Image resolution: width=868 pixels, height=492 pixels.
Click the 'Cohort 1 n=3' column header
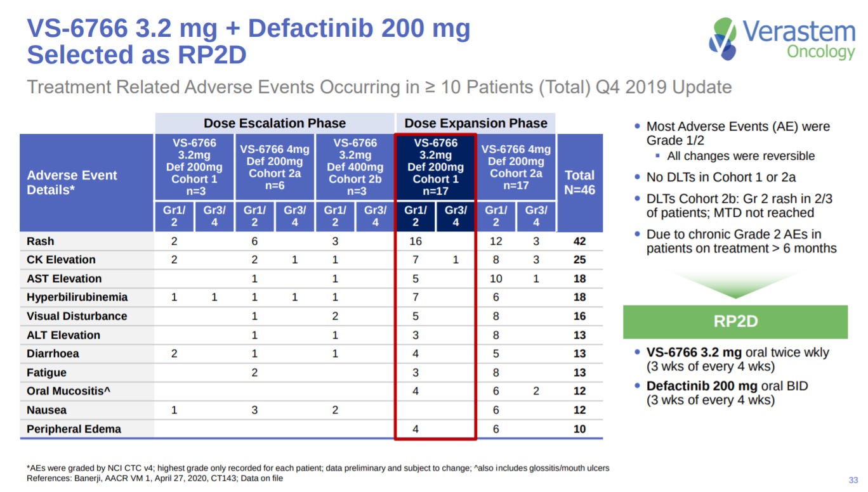194,167
